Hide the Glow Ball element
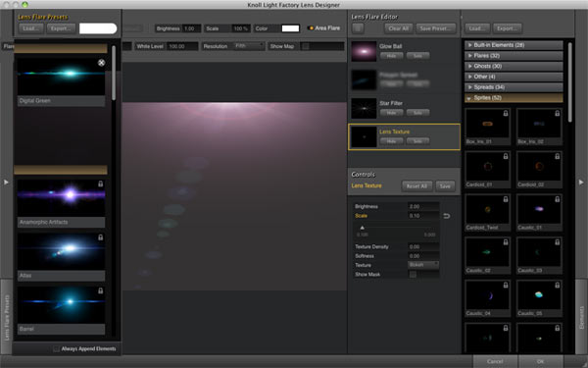The width and height of the screenshot is (588, 368). click(391, 56)
